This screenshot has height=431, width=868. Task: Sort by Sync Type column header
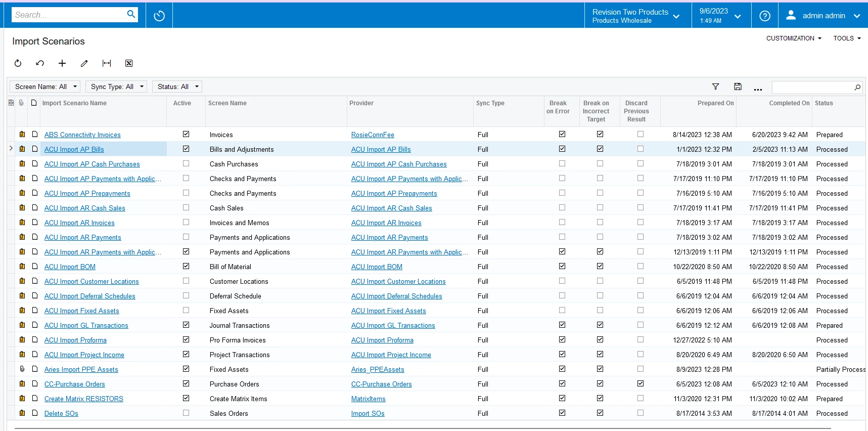[490, 103]
